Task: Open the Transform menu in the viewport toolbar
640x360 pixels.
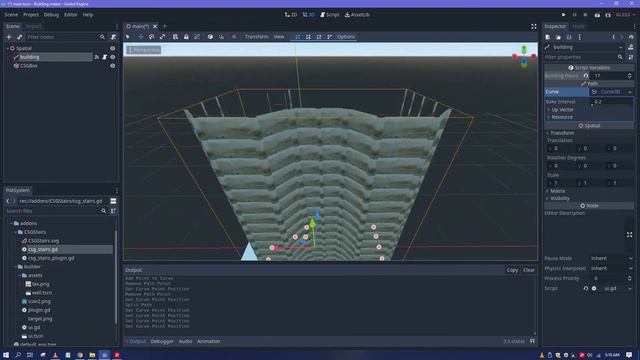Action: (256, 37)
